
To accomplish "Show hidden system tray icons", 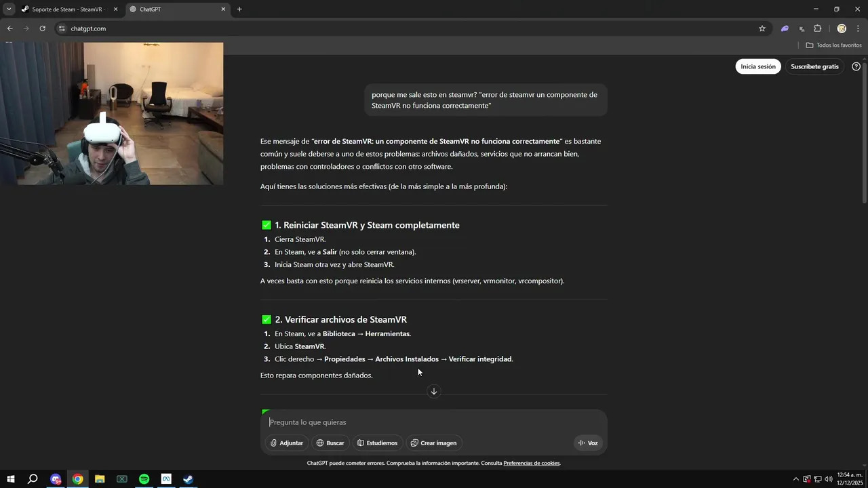I will pyautogui.click(x=796, y=479).
